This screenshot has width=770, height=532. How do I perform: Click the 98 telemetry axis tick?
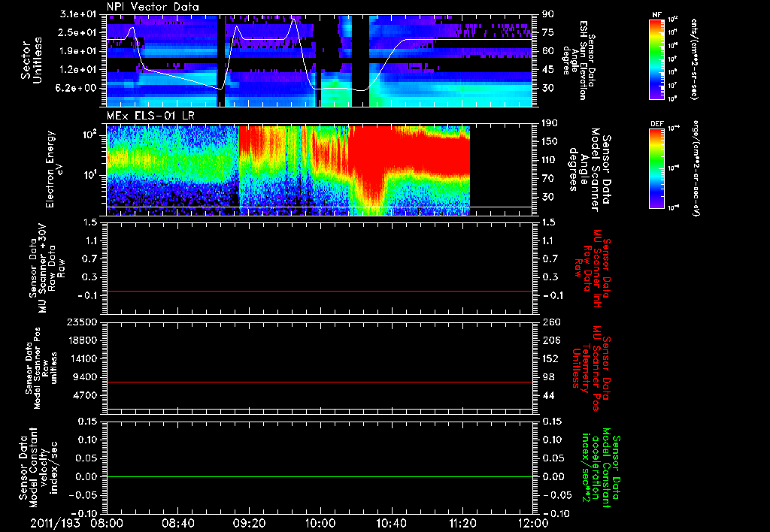click(x=548, y=377)
